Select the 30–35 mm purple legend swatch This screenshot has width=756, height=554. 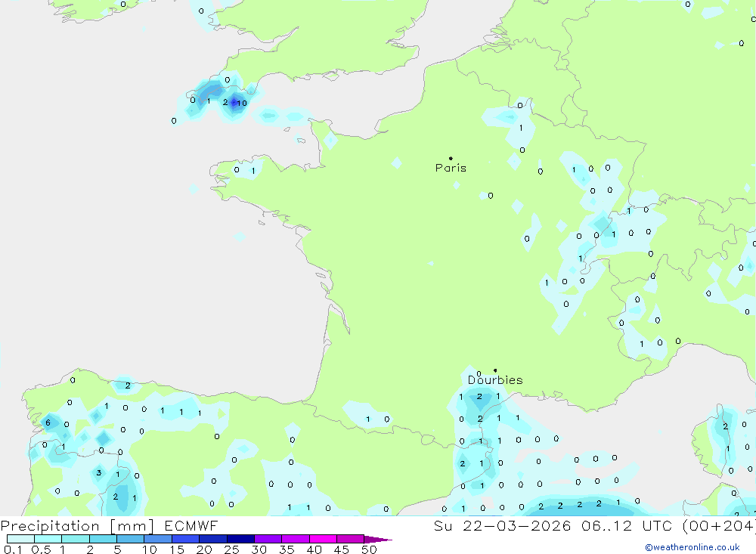click(x=268, y=539)
